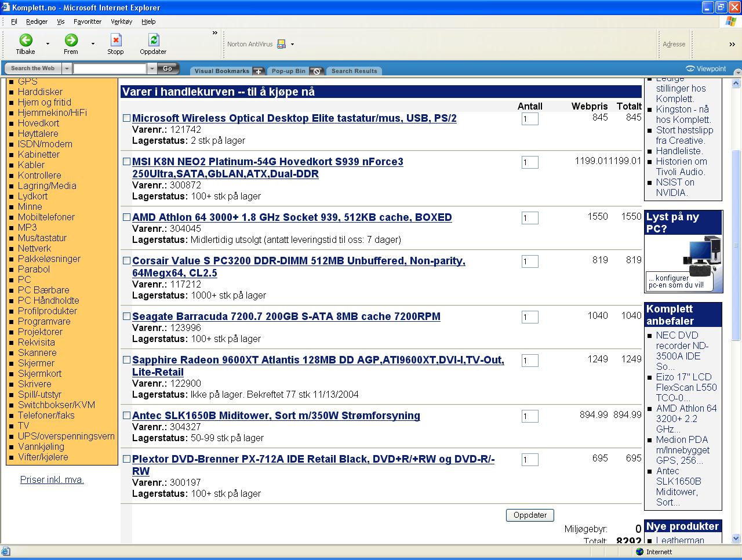Open Historien om Tivoli Audio link
The width and height of the screenshot is (742, 560).
pyautogui.click(x=682, y=166)
